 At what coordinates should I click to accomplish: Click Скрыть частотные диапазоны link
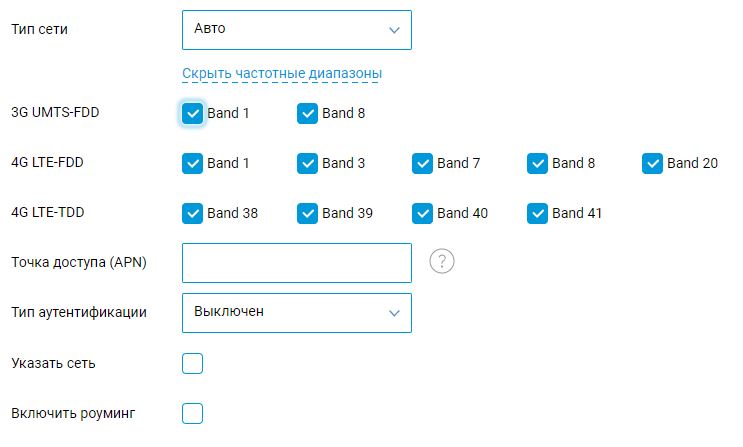point(282,73)
